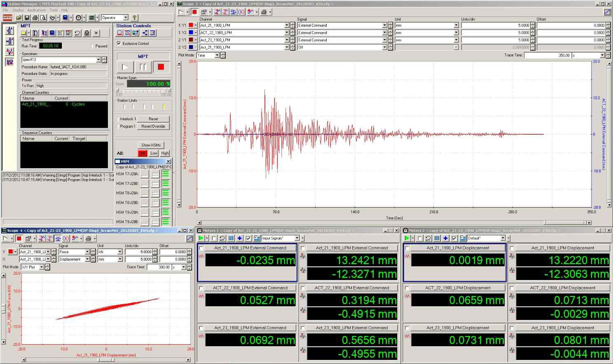Click the last Station Controls toolbar icon
The height and width of the screenshot is (364, 613).
153,33
